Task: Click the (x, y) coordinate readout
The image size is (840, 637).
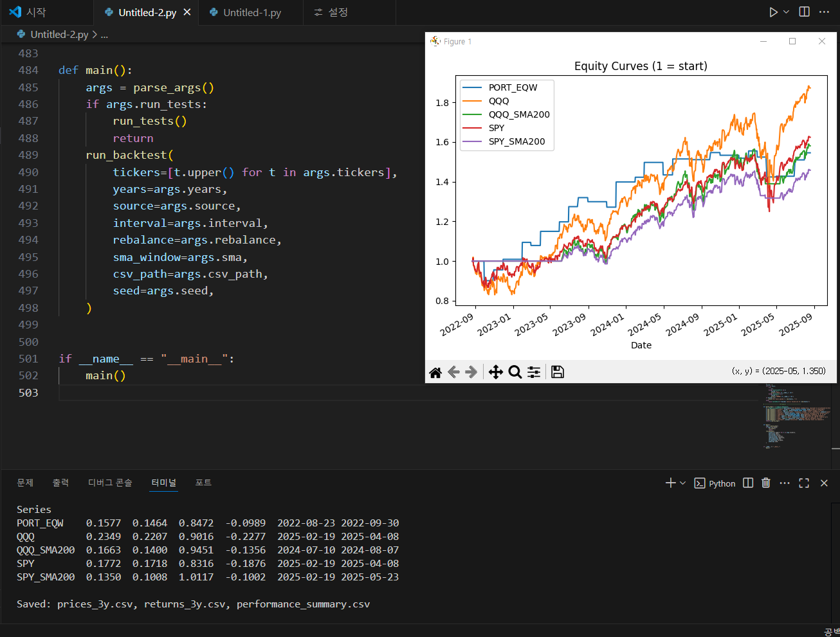Action: click(x=779, y=371)
